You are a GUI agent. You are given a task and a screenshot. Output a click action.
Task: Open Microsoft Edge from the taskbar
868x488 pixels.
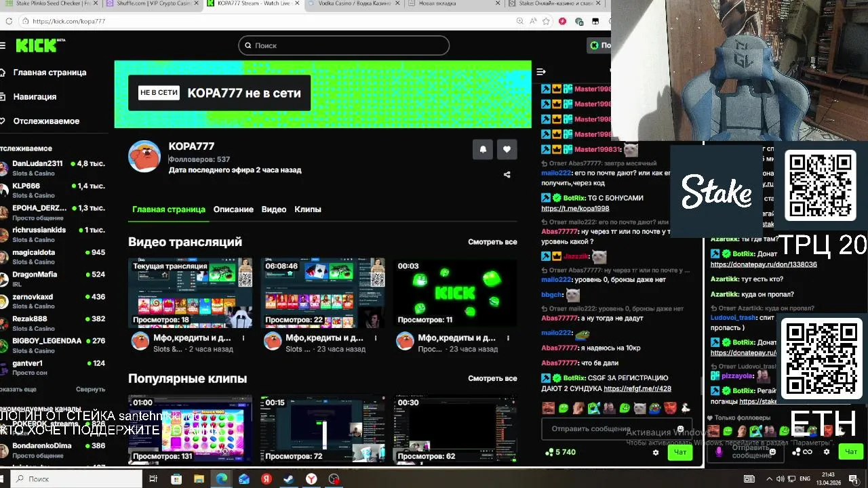222,479
